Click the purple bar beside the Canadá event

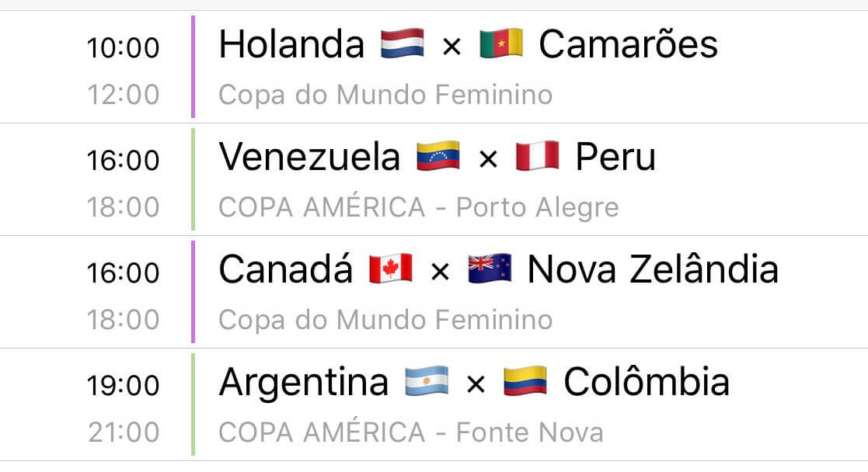193,292
